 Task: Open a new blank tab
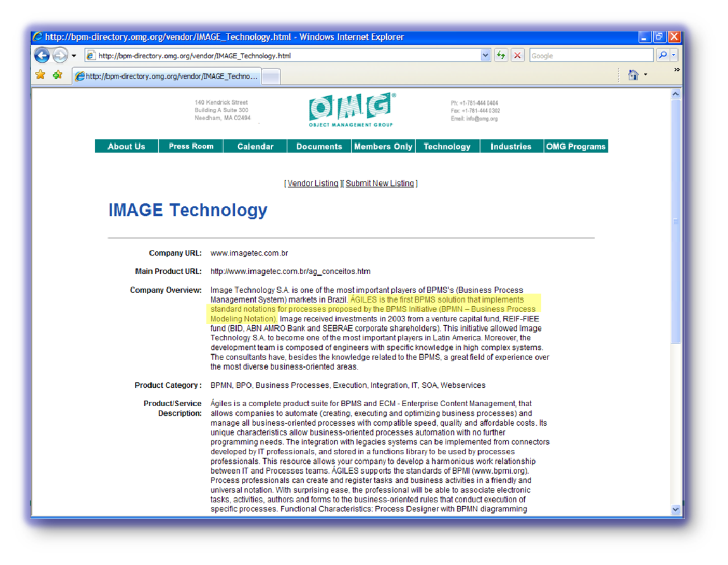point(271,77)
